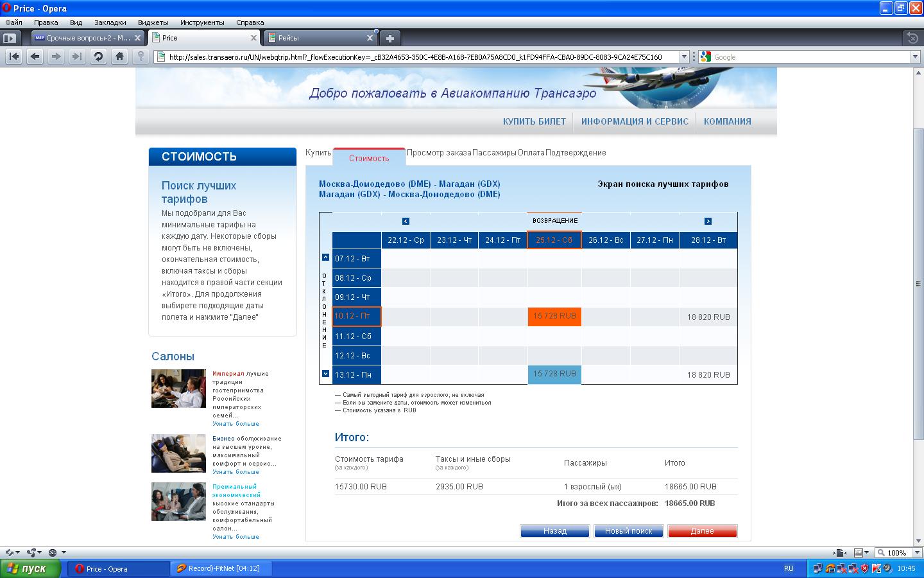Open the Windows пуск start button
Viewport: 924px width, 578px height.
(30, 568)
